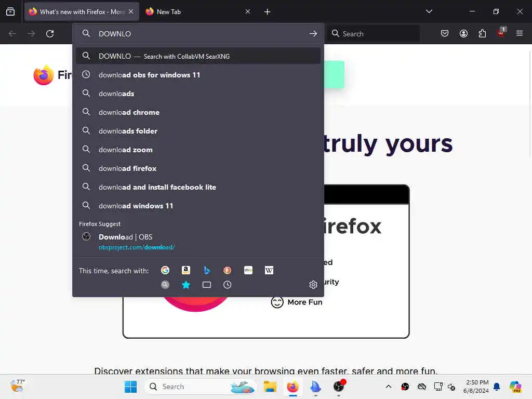The image size is (532, 399).
Task: Search this time with Wikipedia
Action: [269, 270]
